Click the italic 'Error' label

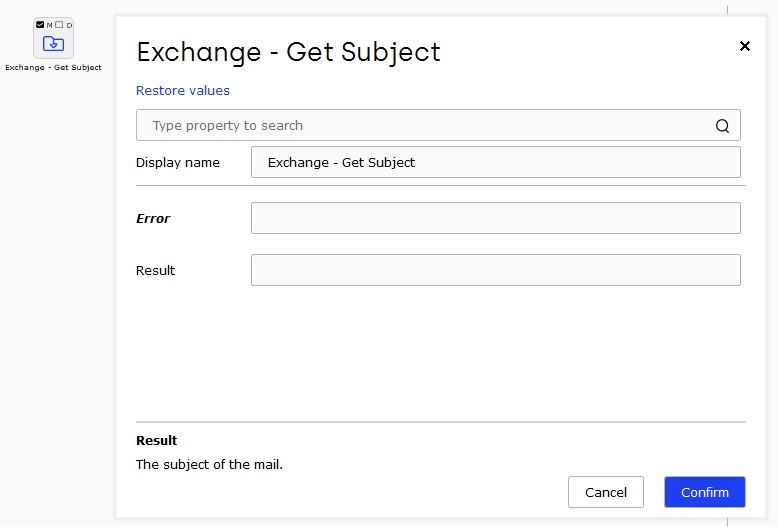click(x=153, y=219)
